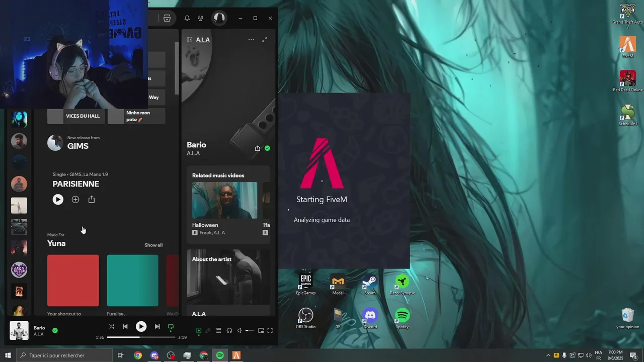Toggle repeat mode in Spotify player

point(171,327)
